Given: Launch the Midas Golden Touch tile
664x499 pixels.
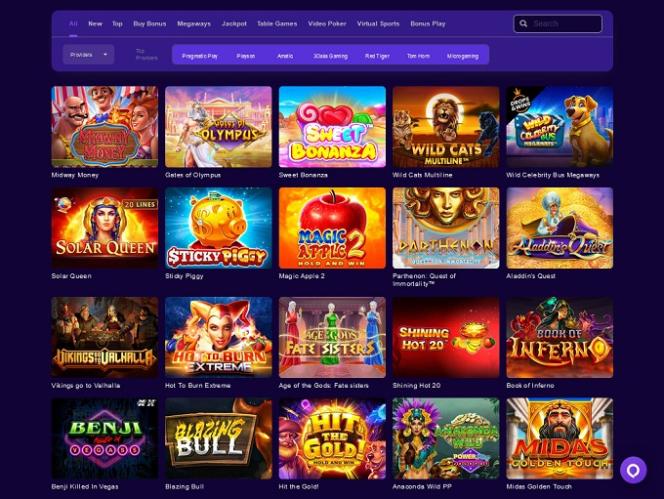Looking at the screenshot, I should point(559,438).
